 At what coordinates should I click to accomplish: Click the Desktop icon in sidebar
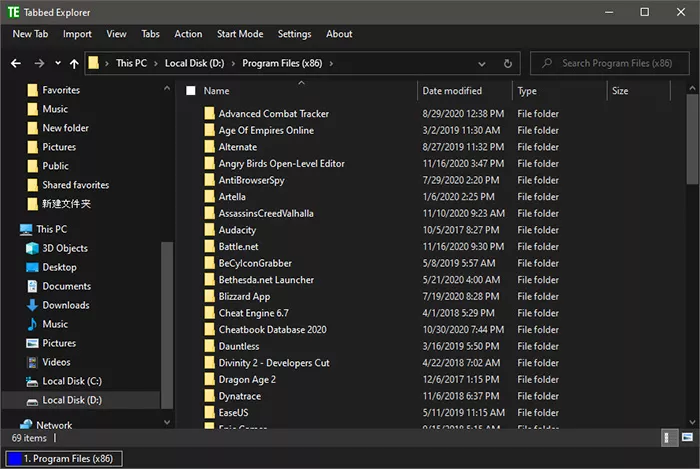coord(32,267)
